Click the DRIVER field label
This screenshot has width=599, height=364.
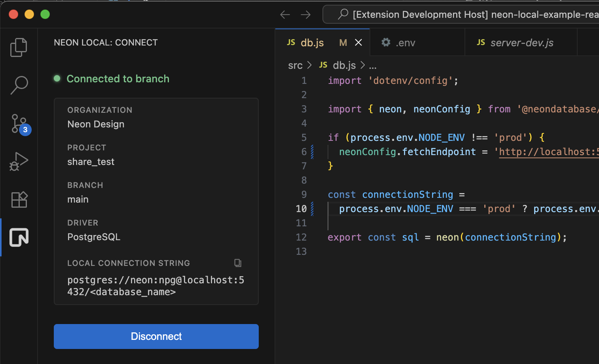click(x=83, y=223)
